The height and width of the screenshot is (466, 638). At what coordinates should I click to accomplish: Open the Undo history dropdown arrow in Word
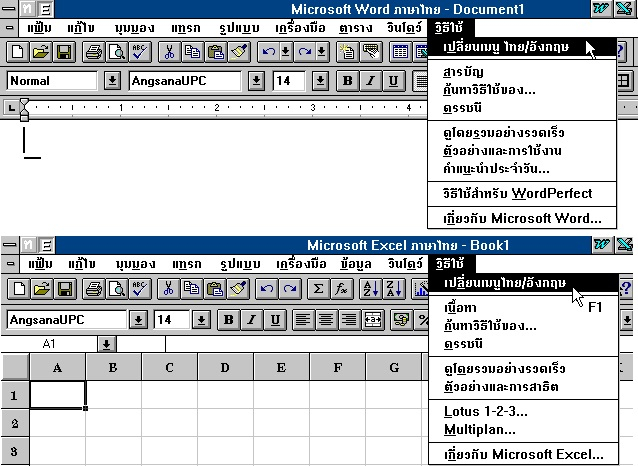pos(286,52)
